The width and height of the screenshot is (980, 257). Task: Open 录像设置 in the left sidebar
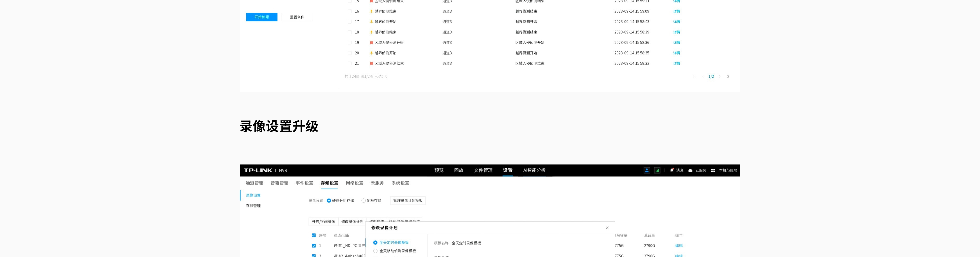[x=253, y=195]
